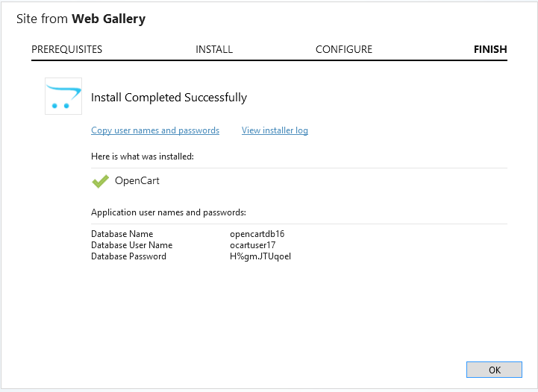Viewport: 538px width, 392px height.
Task: Click the green checkmark beside OpenCart
Action: click(100, 180)
